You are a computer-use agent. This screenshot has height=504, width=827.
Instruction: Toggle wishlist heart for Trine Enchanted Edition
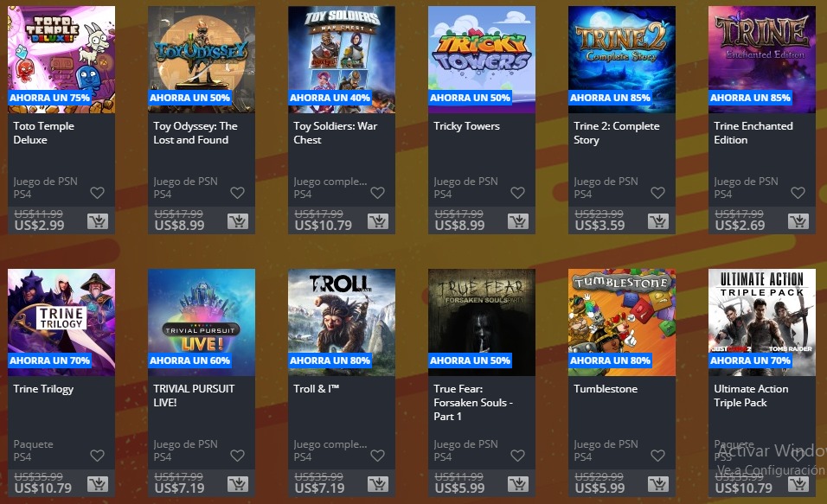tap(798, 193)
